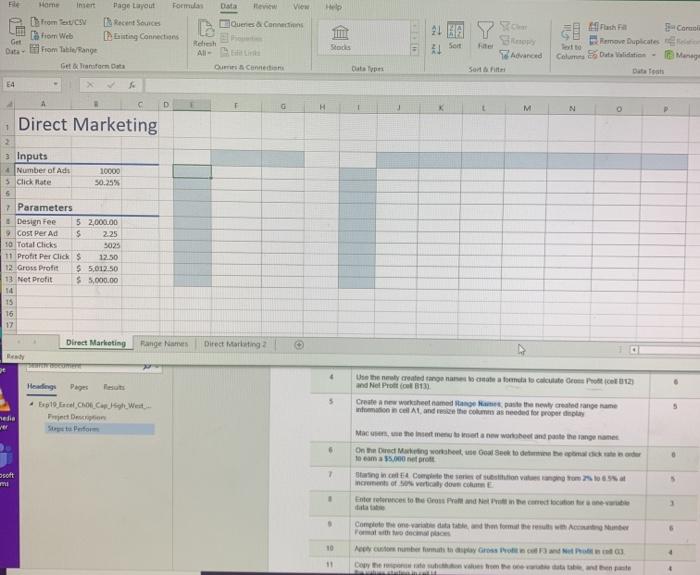
Task: Open the Home ribbon tab
Action: pyautogui.click(x=49, y=4)
